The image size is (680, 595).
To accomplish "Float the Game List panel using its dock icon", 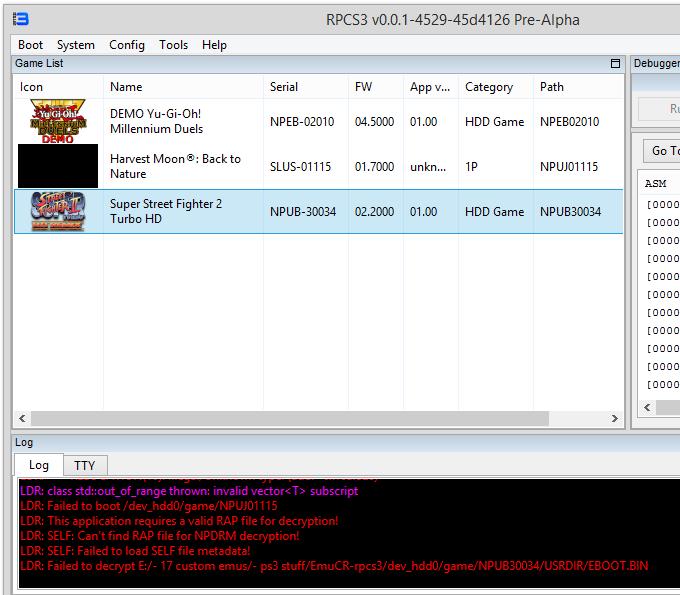I will [x=615, y=63].
